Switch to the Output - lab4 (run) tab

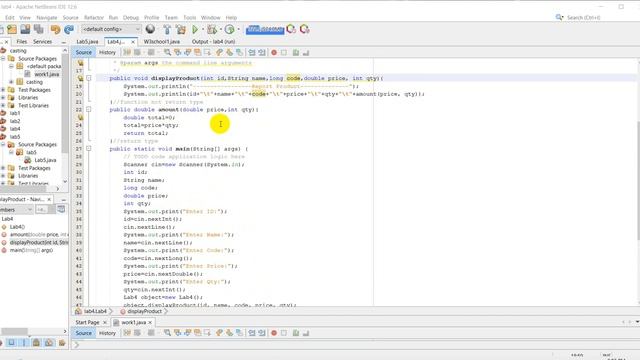pos(213,42)
